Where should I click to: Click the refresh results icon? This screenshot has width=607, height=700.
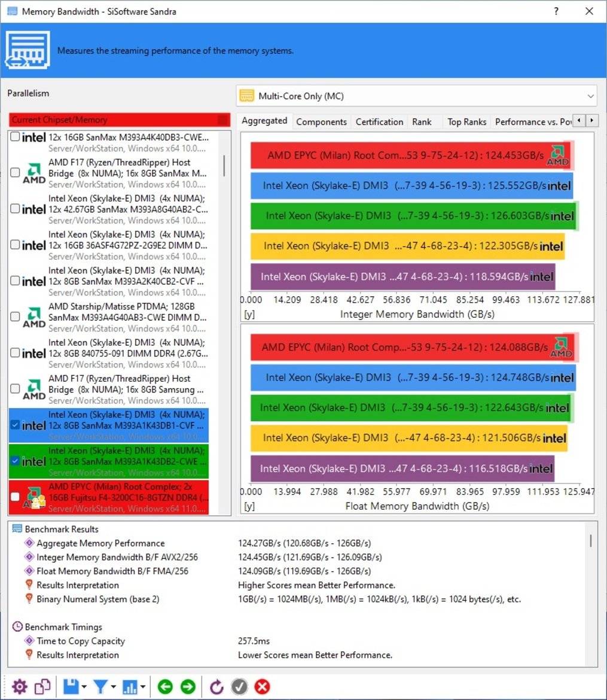point(216,687)
